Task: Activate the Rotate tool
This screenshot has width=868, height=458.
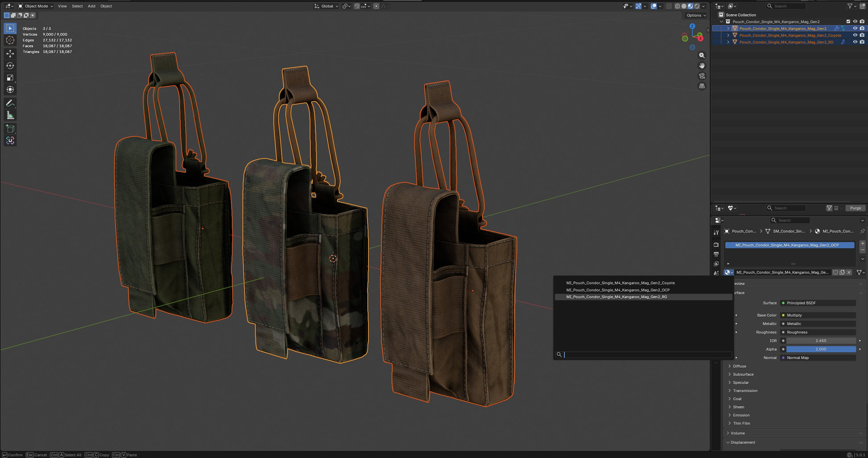Action: pos(10,66)
